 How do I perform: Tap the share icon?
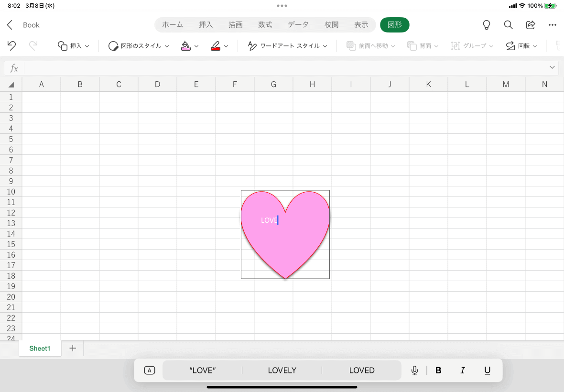pyautogui.click(x=531, y=25)
